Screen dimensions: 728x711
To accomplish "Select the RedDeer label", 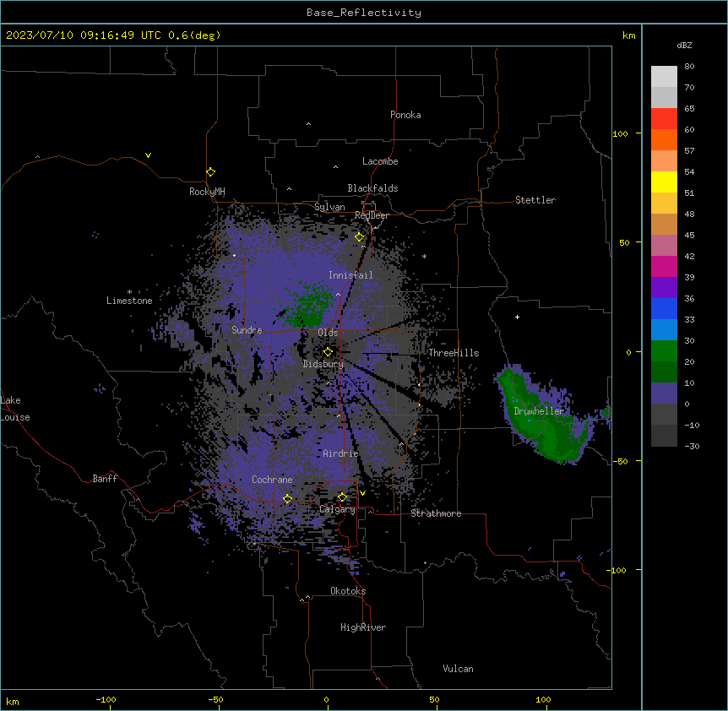I will pos(372,215).
